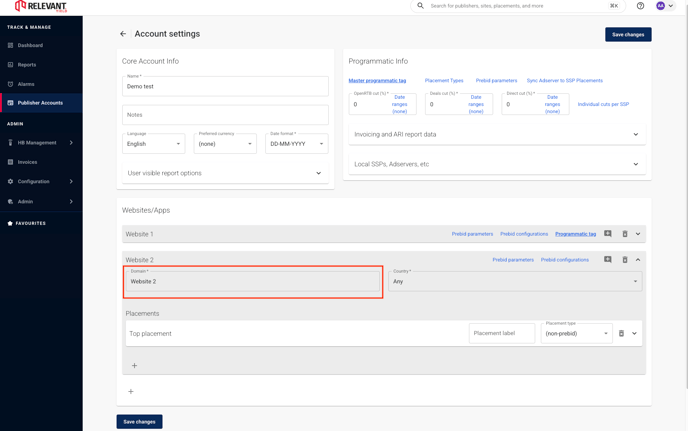Add a new placement with plus icon
Image resolution: width=688 pixels, height=431 pixels.
click(134, 366)
